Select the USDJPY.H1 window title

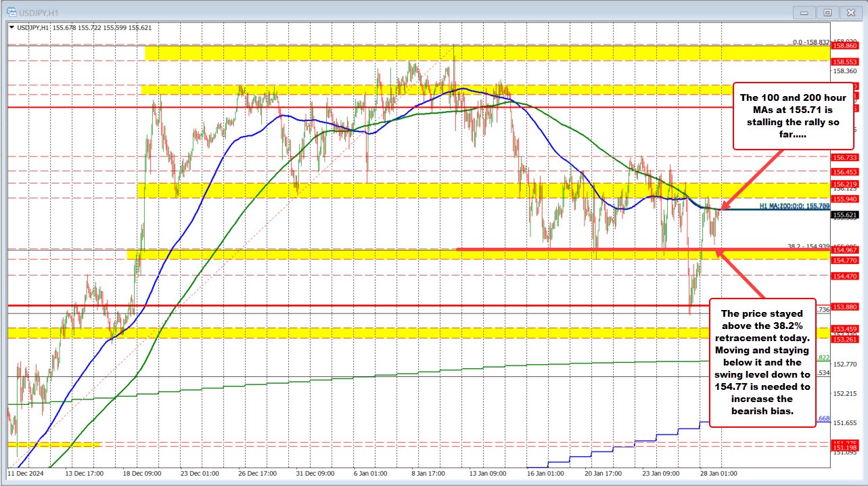[x=37, y=12]
